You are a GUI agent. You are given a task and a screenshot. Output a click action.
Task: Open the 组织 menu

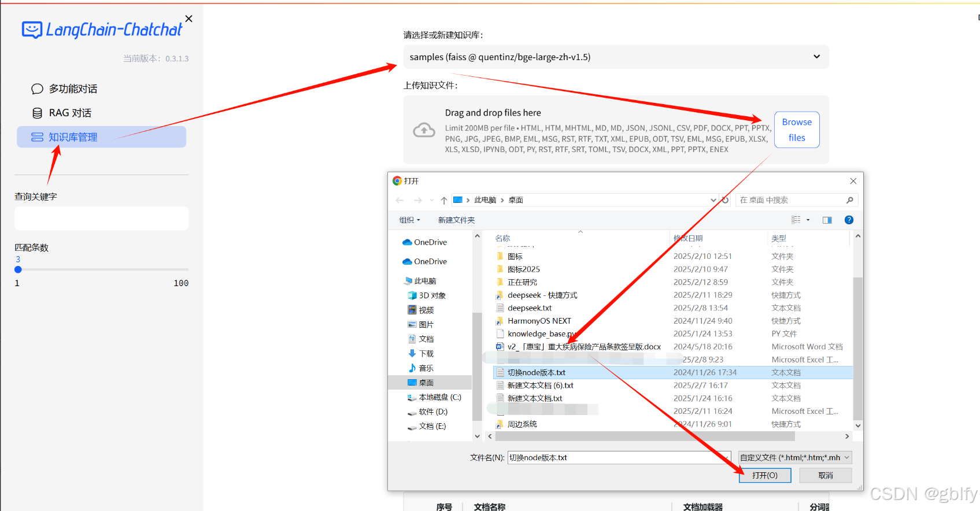pyautogui.click(x=409, y=220)
